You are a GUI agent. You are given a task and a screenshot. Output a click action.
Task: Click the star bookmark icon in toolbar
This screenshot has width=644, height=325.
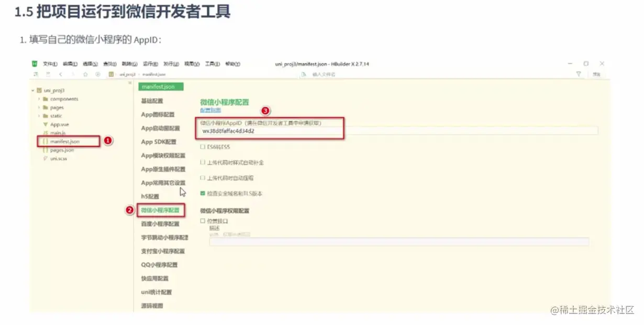85,74
